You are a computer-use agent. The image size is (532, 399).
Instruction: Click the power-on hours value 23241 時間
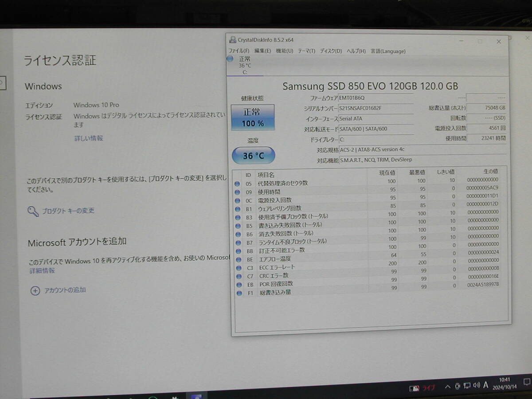pos(486,138)
